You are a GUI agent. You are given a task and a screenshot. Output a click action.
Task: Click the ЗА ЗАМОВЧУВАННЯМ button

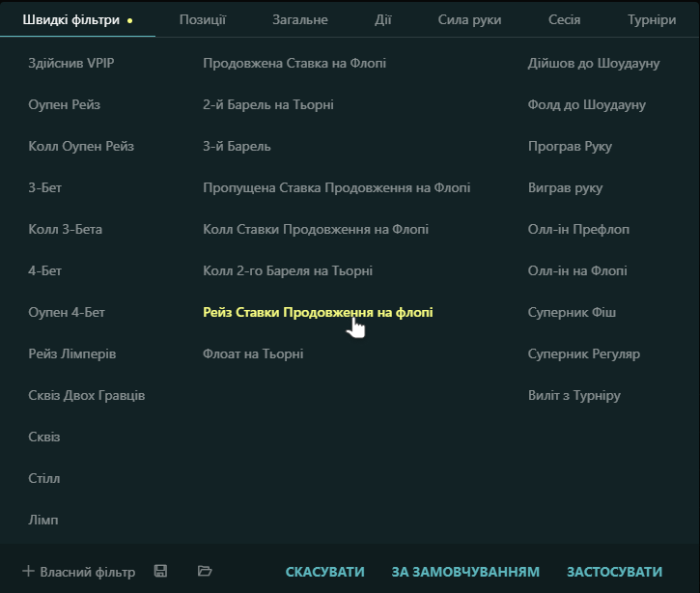(x=465, y=572)
